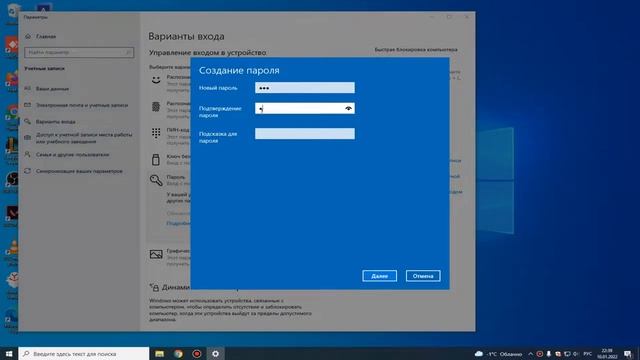The image size is (640, 360).
Task: Open Электронная почта и учетные записи
Action: click(x=82, y=105)
